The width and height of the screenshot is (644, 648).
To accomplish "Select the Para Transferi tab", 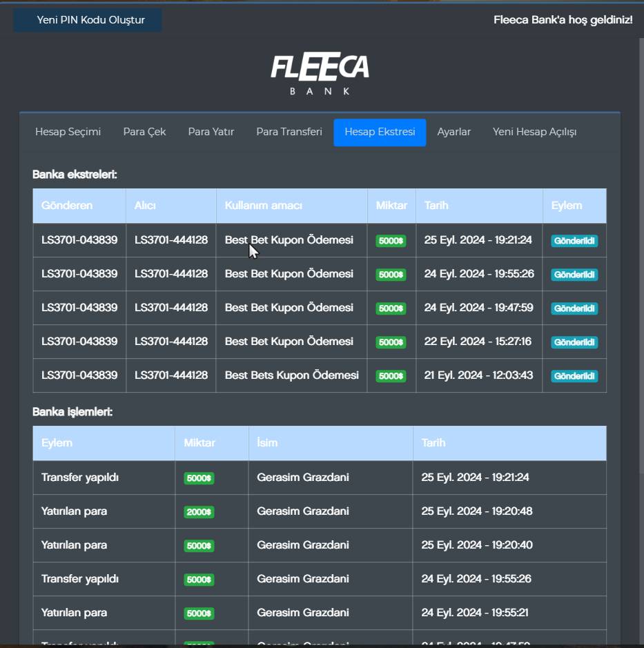I will (x=289, y=132).
